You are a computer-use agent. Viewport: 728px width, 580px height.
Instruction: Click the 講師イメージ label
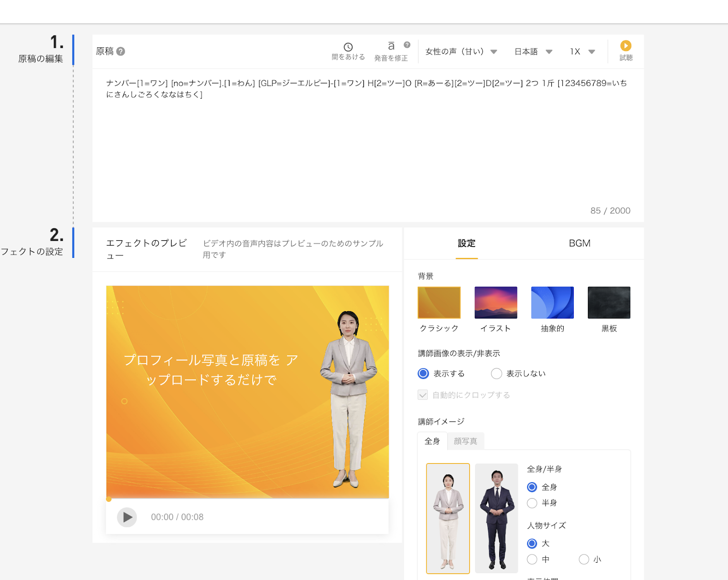click(441, 422)
